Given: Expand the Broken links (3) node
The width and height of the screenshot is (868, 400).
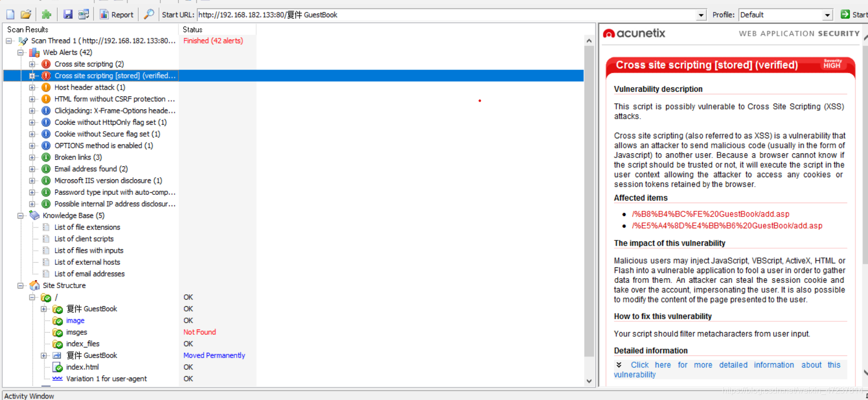Looking at the screenshot, I should tap(32, 158).
